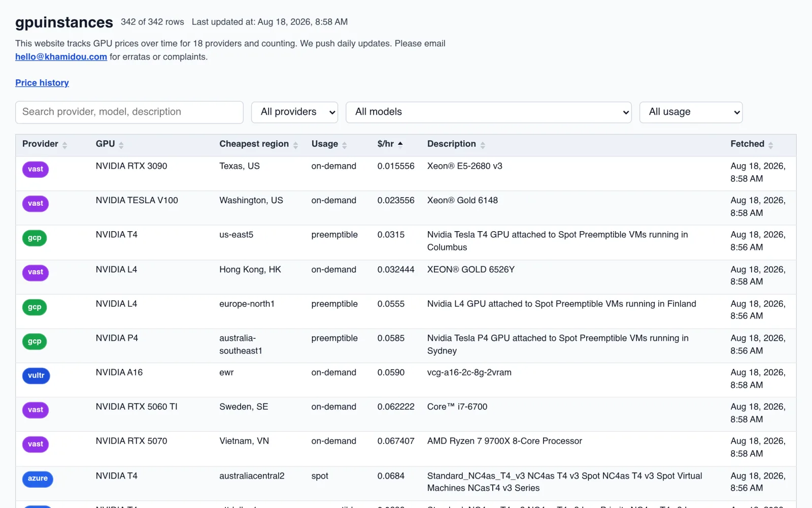Image resolution: width=812 pixels, height=508 pixels.
Task: Click the hello@khamidou.com email link
Action: (x=61, y=57)
